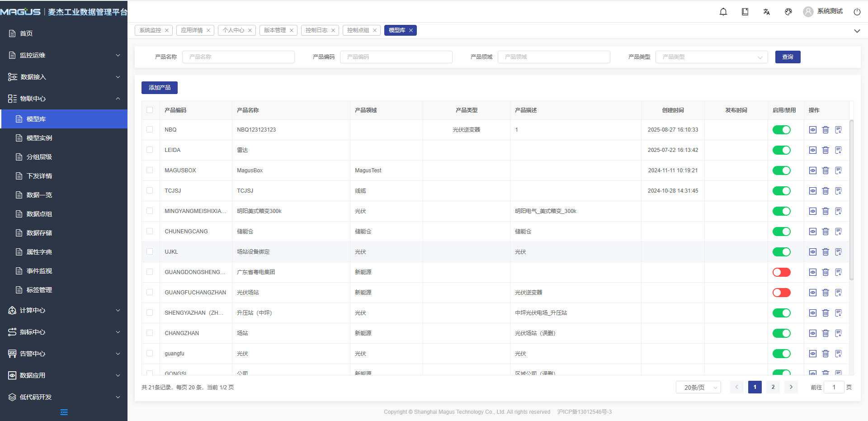View details of NBQ product row
The image size is (868, 421).
coord(812,130)
